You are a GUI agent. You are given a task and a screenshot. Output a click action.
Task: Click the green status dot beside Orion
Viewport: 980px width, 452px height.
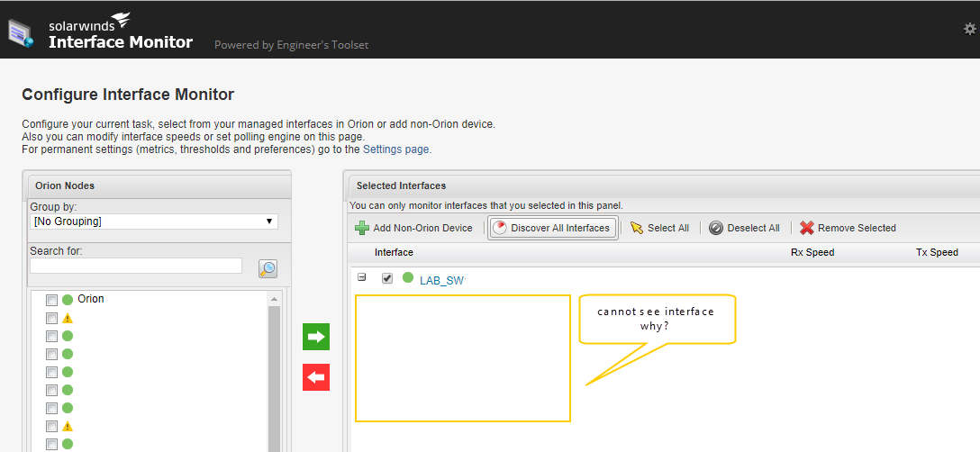click(x=68, y=300)
